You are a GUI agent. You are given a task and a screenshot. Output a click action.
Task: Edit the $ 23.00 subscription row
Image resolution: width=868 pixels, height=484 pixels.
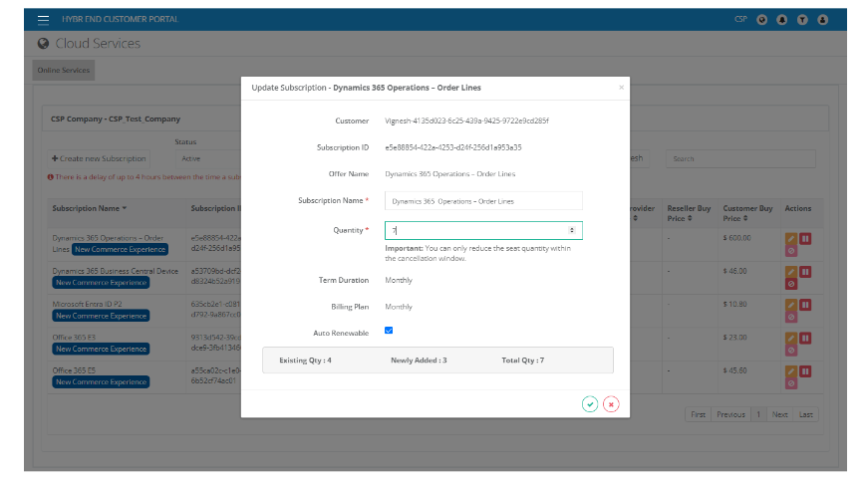coord(790,338)
